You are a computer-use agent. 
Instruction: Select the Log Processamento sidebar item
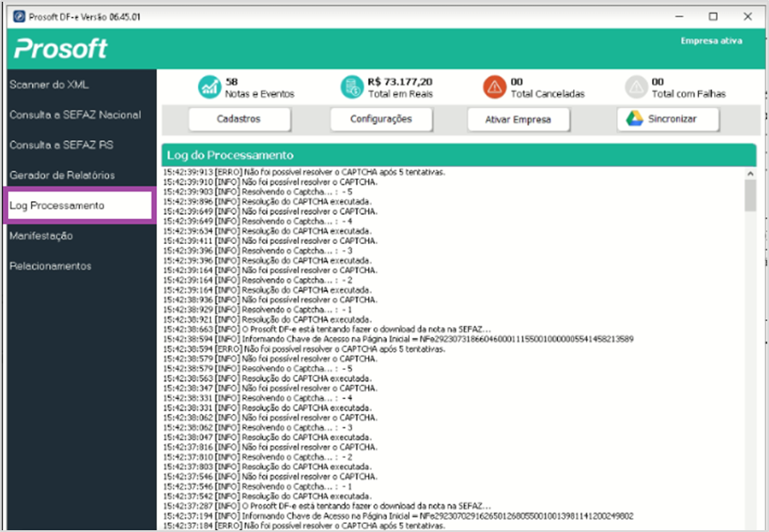pos(80,206)
